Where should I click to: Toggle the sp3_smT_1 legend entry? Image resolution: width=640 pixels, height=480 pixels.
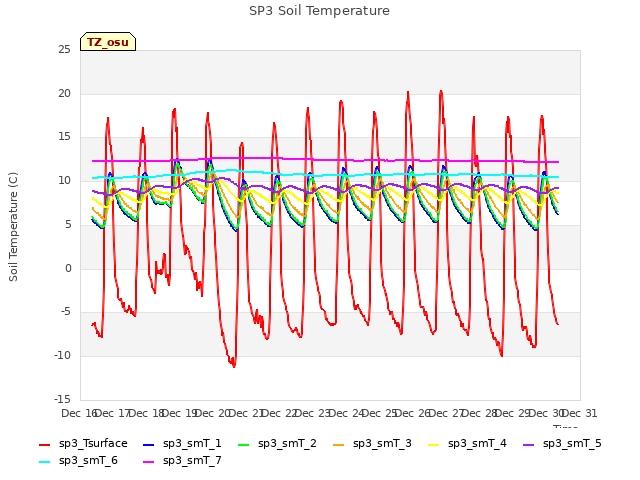pyautogui.click(x=182, y=444)
